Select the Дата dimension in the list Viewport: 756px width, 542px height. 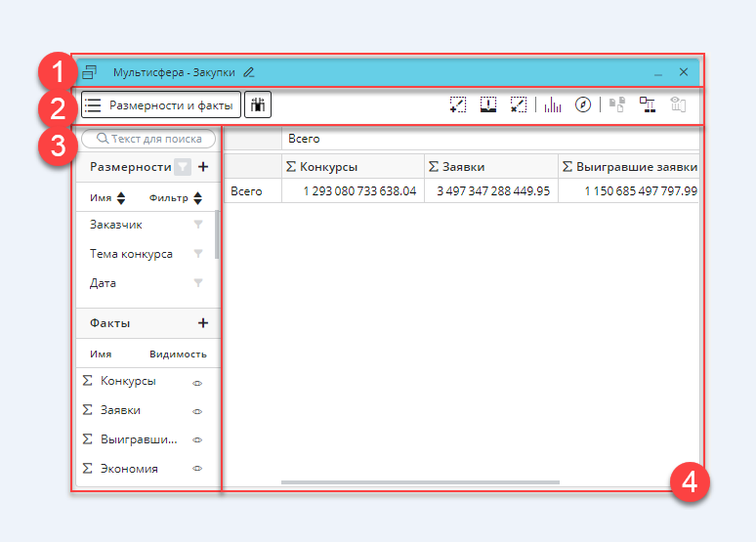pos(104,283)
